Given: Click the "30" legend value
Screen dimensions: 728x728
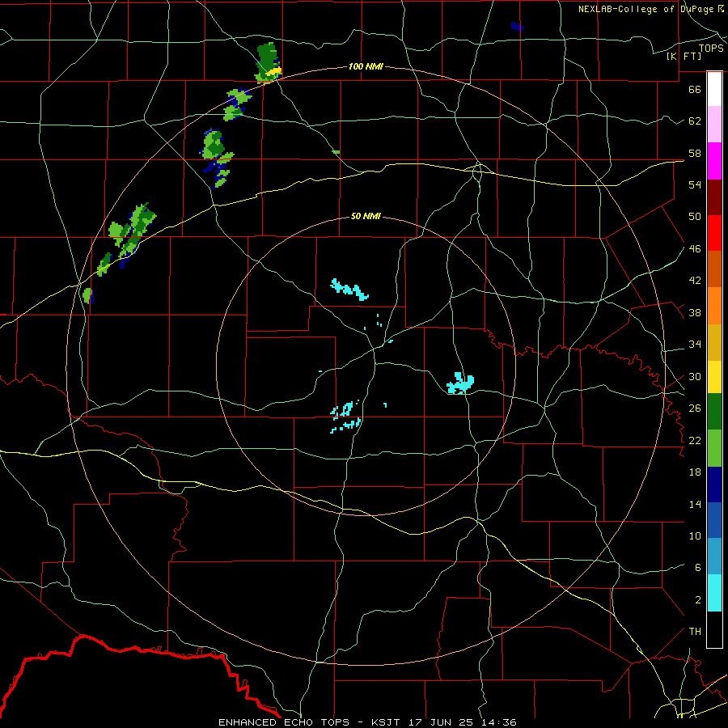Looking at the screenshot, I should pos(695,376).
